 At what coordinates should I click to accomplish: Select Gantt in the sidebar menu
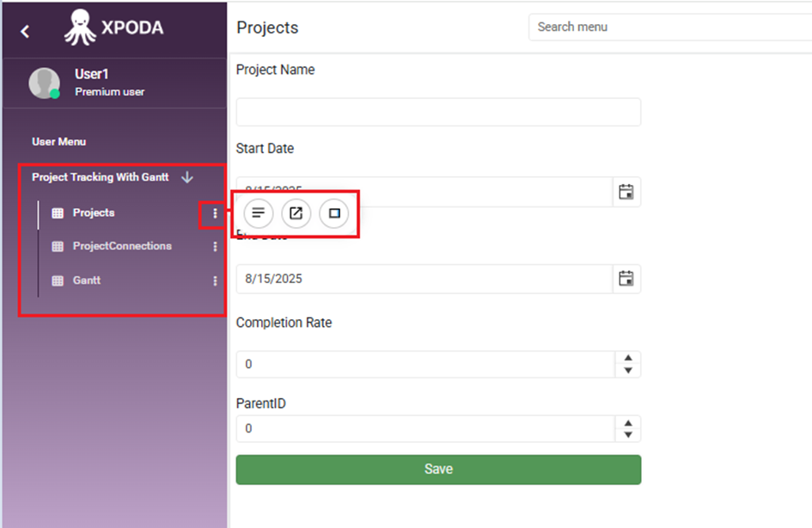pyautogui.click(x=87, y=280)
